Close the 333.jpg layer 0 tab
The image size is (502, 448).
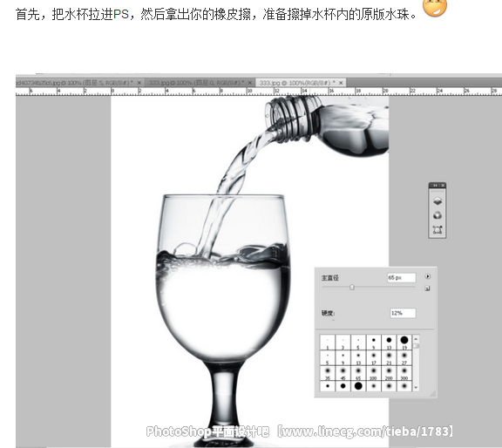(250, 83)
